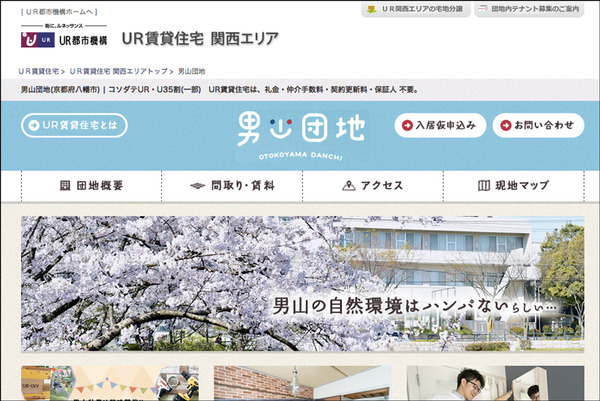Open the 間取り・賃料 tab
600x401 pixels.
(232, 186)
